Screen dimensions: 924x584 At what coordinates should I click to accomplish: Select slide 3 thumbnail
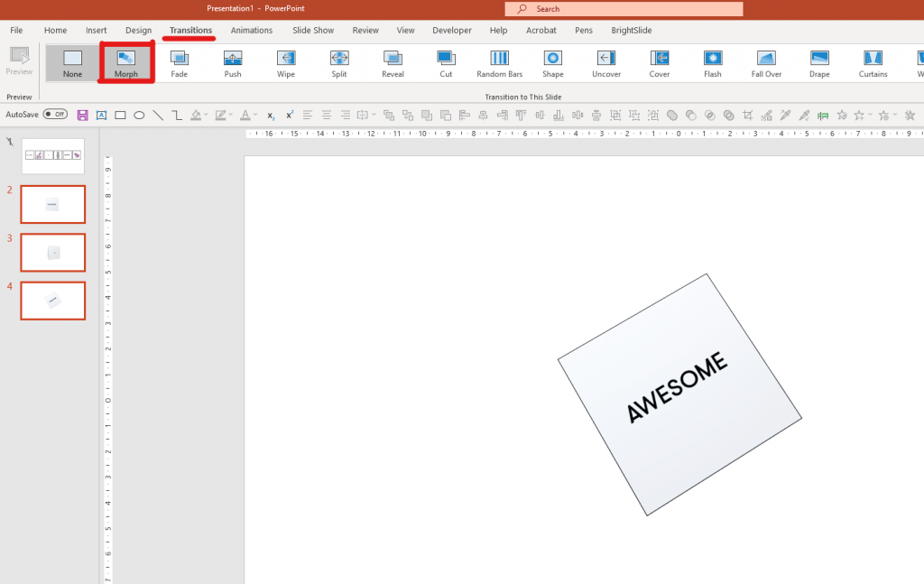[52, 252]
